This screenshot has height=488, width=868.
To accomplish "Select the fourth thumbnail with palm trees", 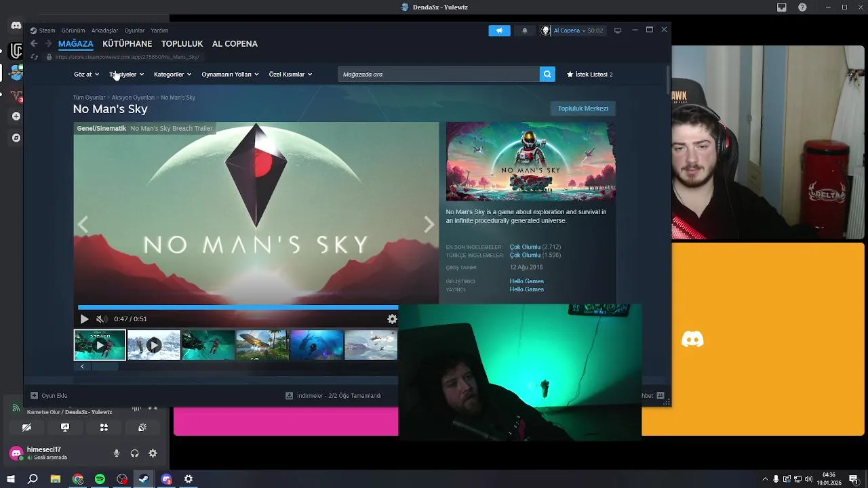I will point(262,345).
